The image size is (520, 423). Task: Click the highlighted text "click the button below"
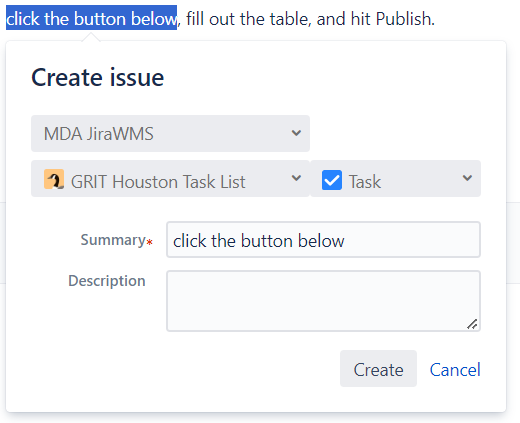(91, 18)
